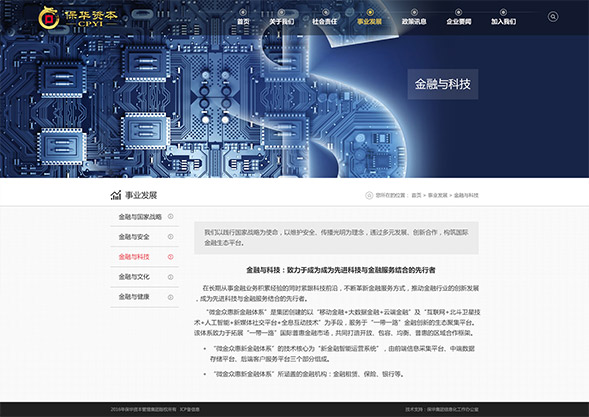The width and height of the screenshot is (589, 417).
Task: Click the dot marker above 首页
Action: point(243,12)
